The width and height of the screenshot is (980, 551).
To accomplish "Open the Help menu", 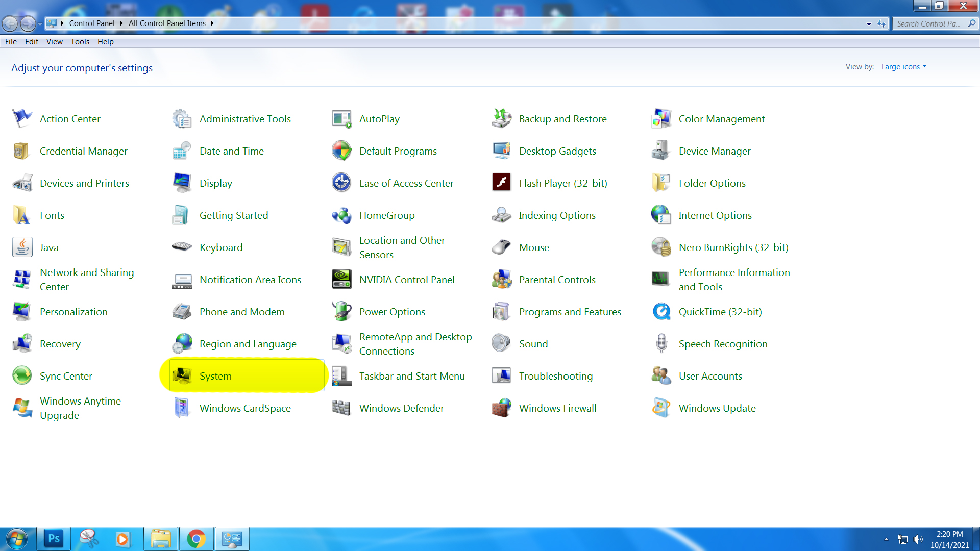I will (x=106, y=42).
